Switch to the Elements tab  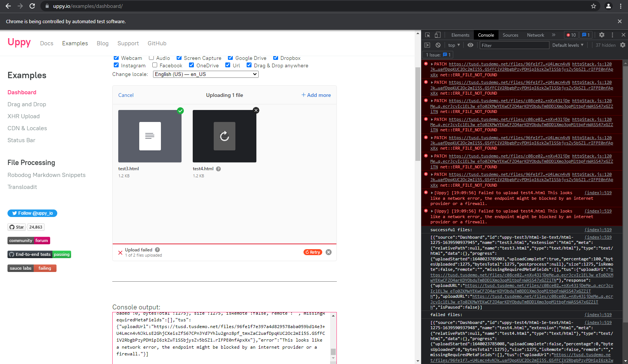460,35
